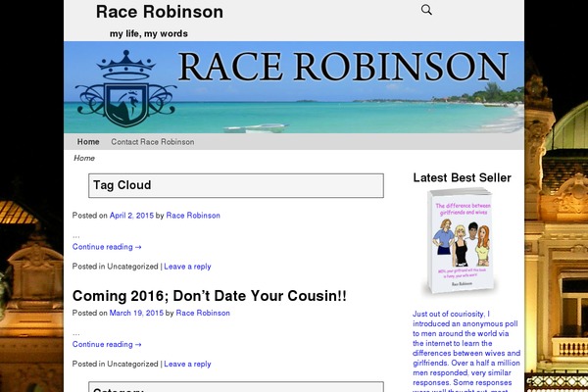
Task: Click the Race Robinson site title
Action: point(160,12)
